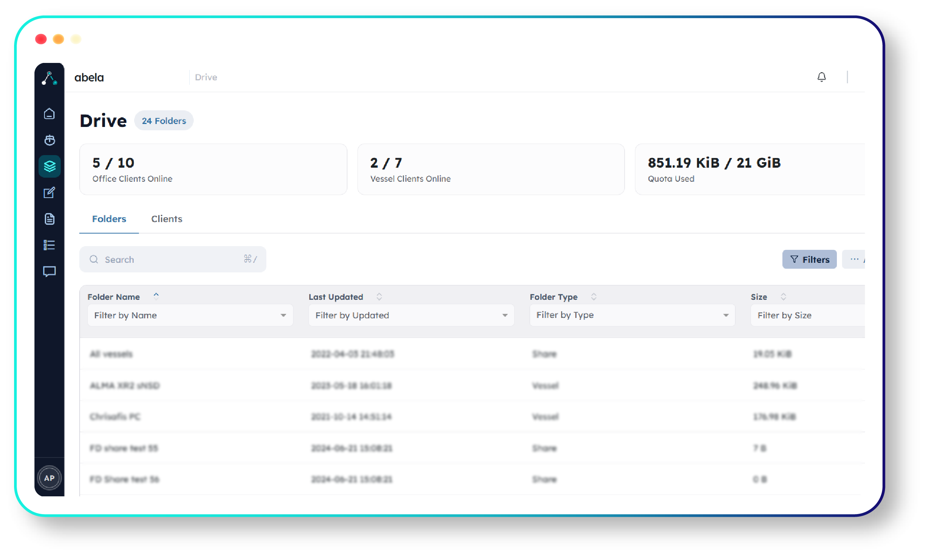The width and height of the screenshot is (928, 560).
Task: Toggle sort on Folder Type column
Action: (x=593, y=297)
